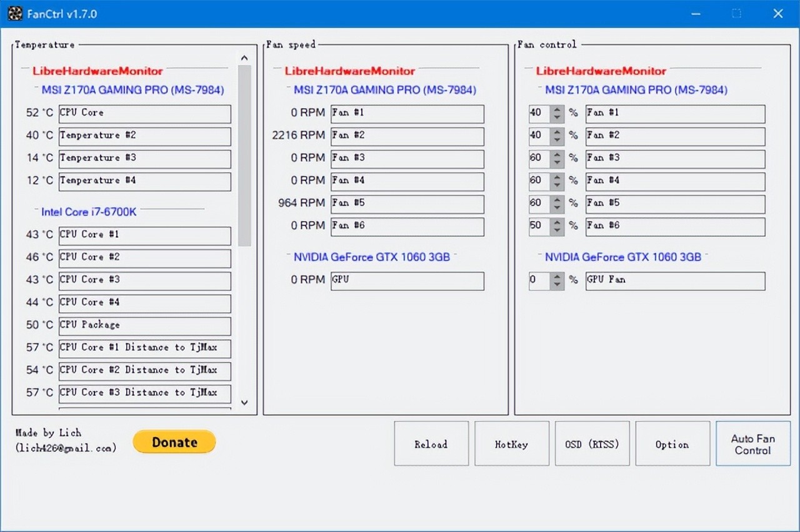Image resolution: width=800 pixels, height=532 pixels.
Task: Click the Temperature list scrollbar thumb
Action: coord(244,156)
